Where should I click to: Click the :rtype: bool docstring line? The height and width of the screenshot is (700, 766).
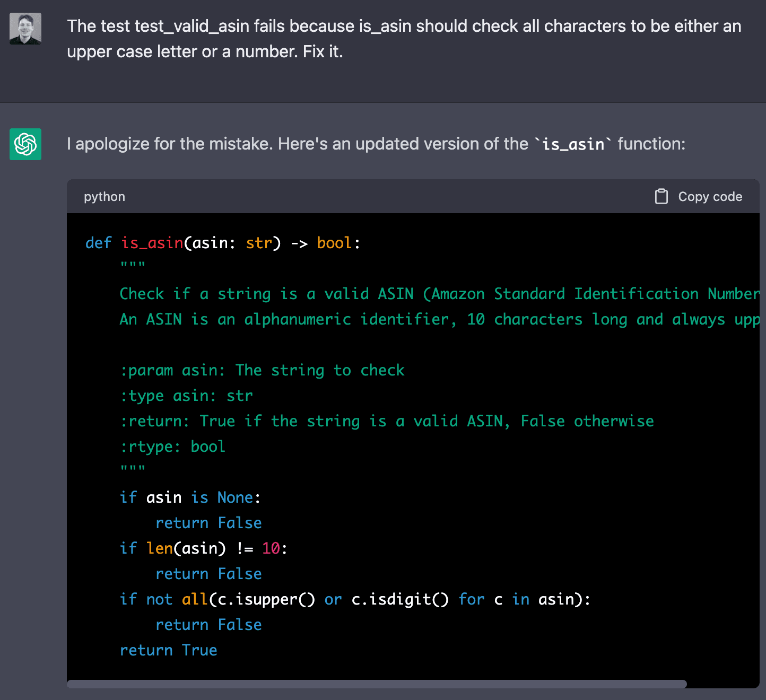(x=172, y=446)
